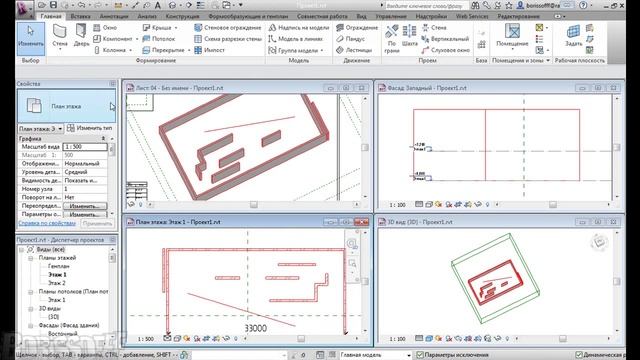This screenshot has height=360, width=640.
Task: Open the Конструкция ribbon tab
Action: tap(182, 16)
